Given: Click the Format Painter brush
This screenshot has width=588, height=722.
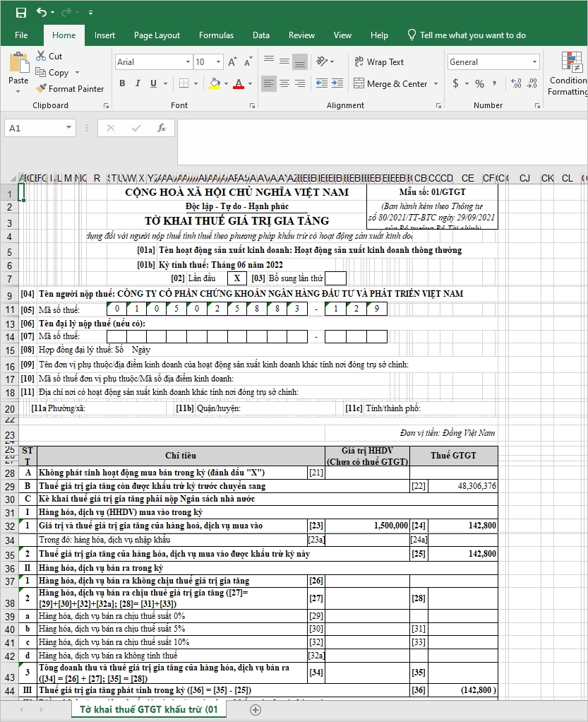Looking at the screenshot, I should point(40,89).
